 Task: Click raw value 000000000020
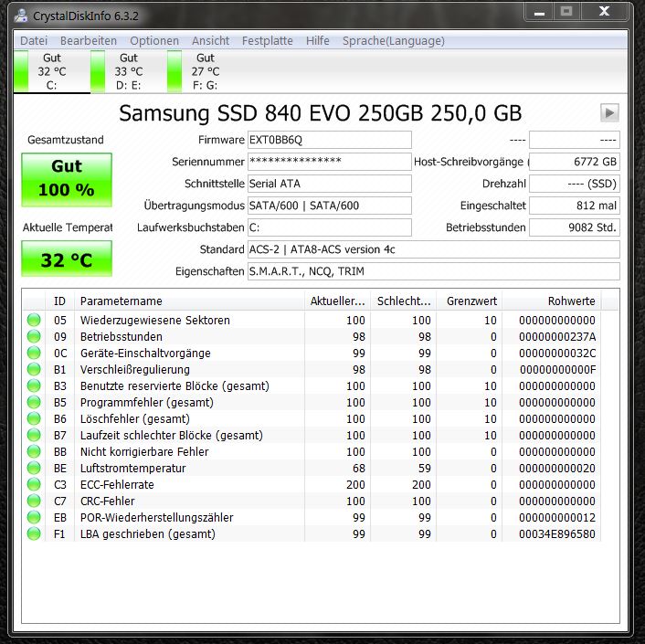tap(557, 469)
